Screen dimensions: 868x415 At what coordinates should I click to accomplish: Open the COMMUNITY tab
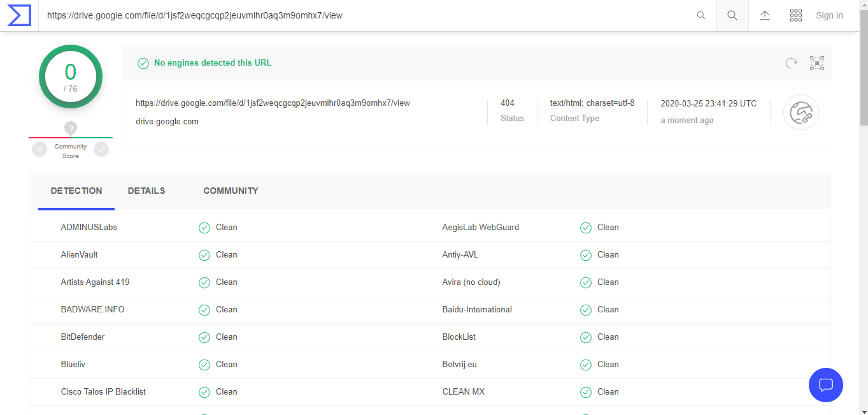pyautogui.click(x=231, y=191)
